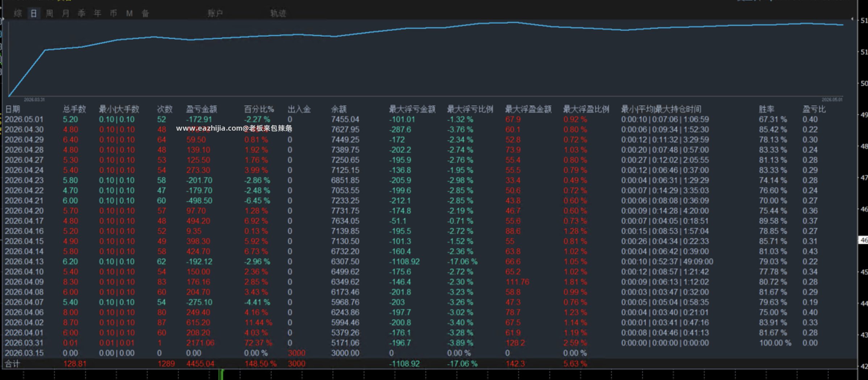Click the 5.63 % total floating profit ratio
The image size is (868, 380).
pos(575,364)
